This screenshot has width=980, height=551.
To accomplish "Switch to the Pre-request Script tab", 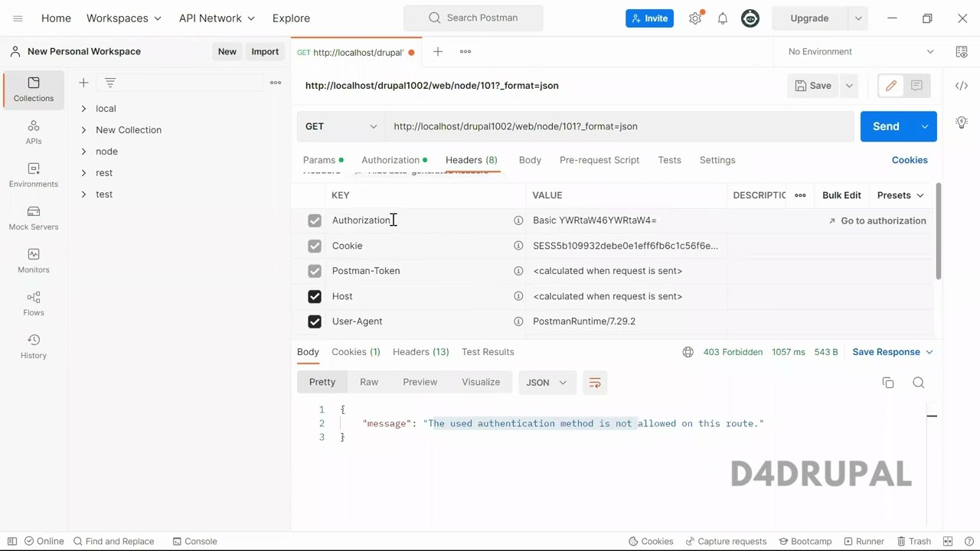I will click(599, 160).
